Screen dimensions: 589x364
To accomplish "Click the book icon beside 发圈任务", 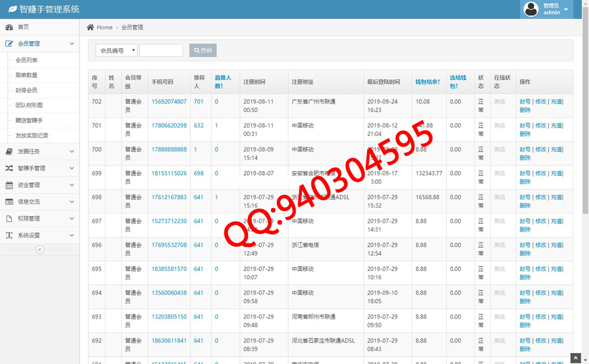I will coord(9,152).
